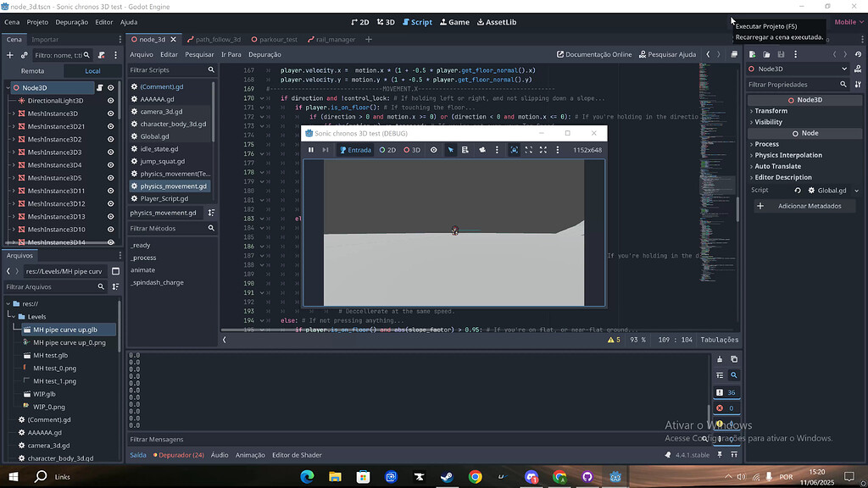Screen dimensions: 868x488
Task: Reset the Script property value
Action: pyautogui.click(x=797, y=191)
